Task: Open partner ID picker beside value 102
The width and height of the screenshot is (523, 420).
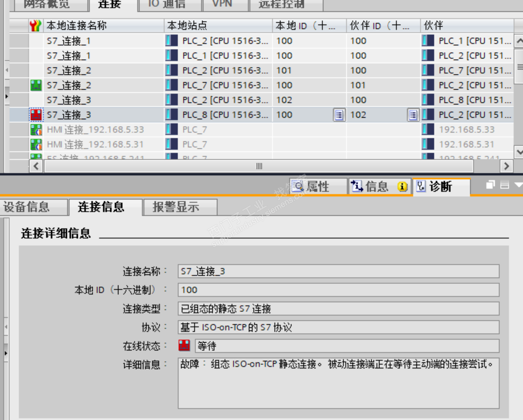Action: point(413,115)
